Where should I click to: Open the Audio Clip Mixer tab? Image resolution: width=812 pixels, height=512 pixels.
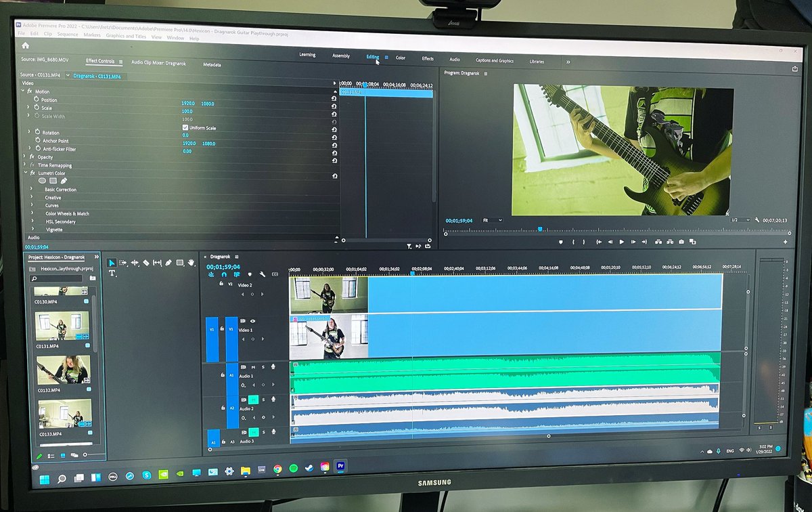point(157,62)
